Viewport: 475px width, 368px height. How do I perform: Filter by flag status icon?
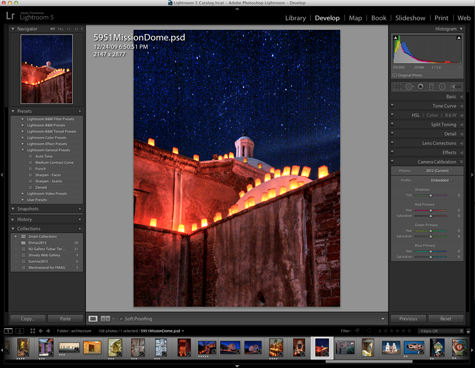[357, 331]
